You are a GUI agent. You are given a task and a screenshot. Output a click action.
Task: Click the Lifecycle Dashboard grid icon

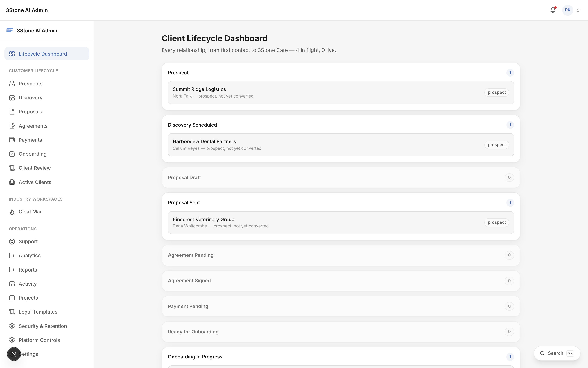point(12,54)
